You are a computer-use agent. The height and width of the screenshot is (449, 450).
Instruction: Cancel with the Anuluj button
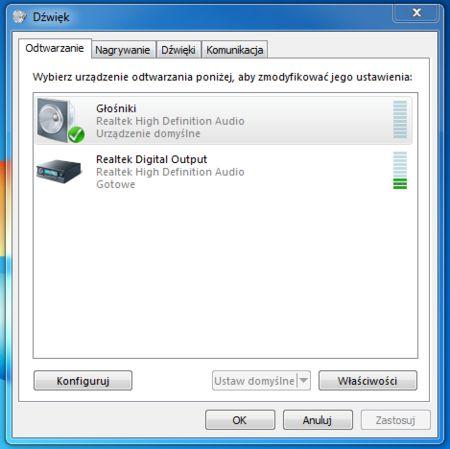tap(318, 420)
